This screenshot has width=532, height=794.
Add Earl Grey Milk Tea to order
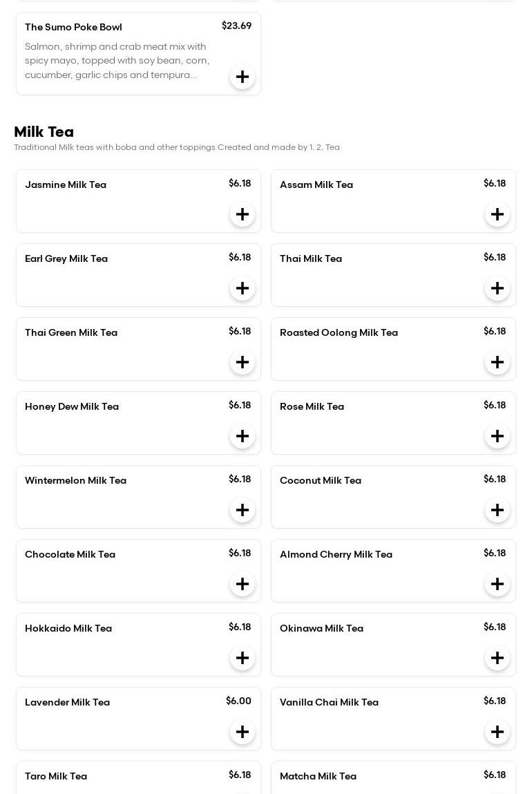click(x=243, y=288)
